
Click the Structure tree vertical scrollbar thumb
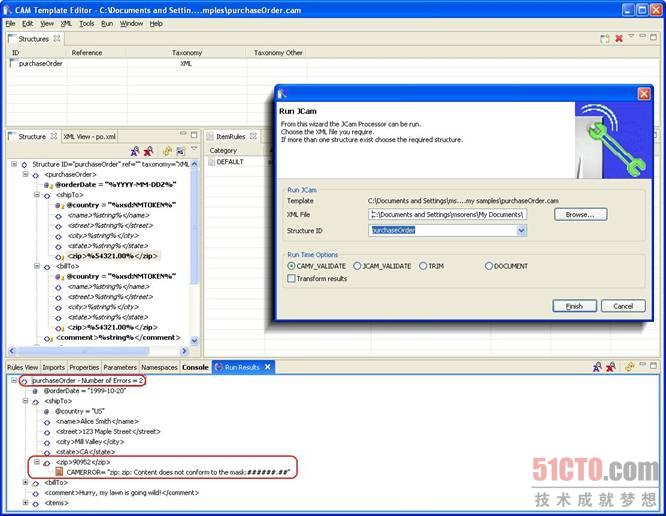[x=195, y=226]
